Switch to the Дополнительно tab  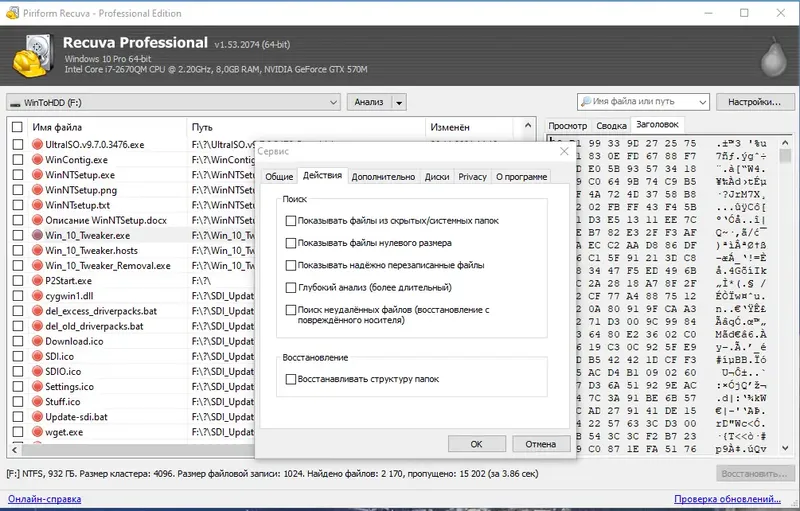click(383, 176)
